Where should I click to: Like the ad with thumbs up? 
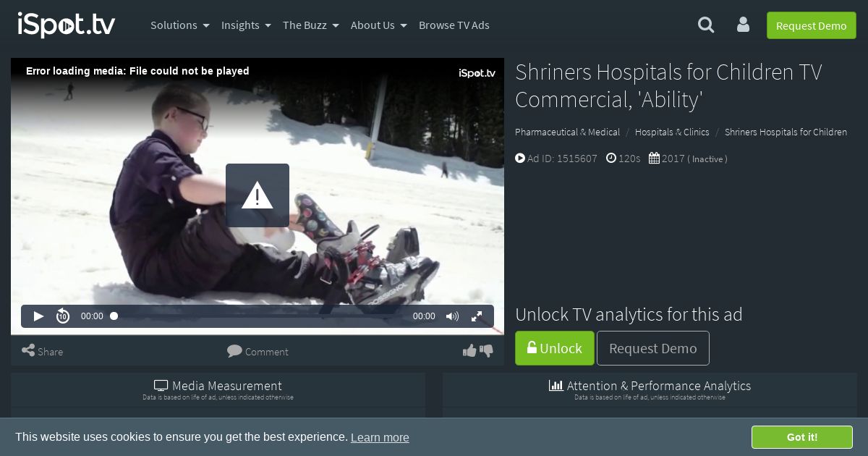(x=469, y=351)
